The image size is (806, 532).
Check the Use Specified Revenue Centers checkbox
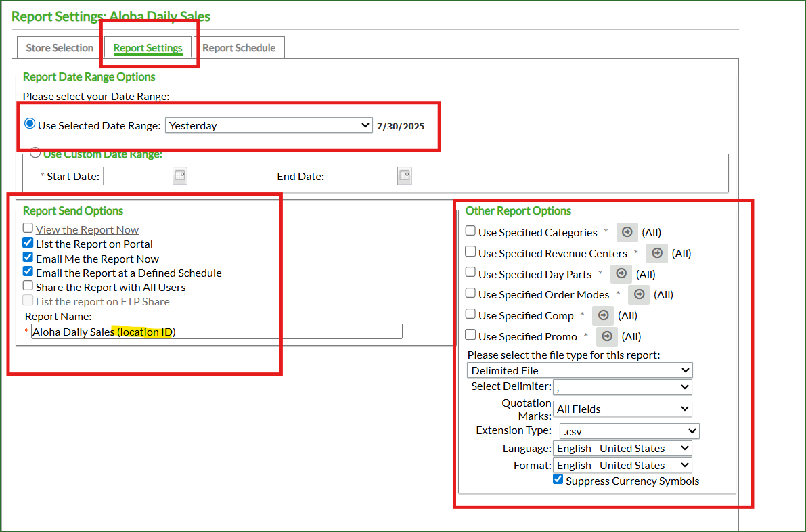470,251
